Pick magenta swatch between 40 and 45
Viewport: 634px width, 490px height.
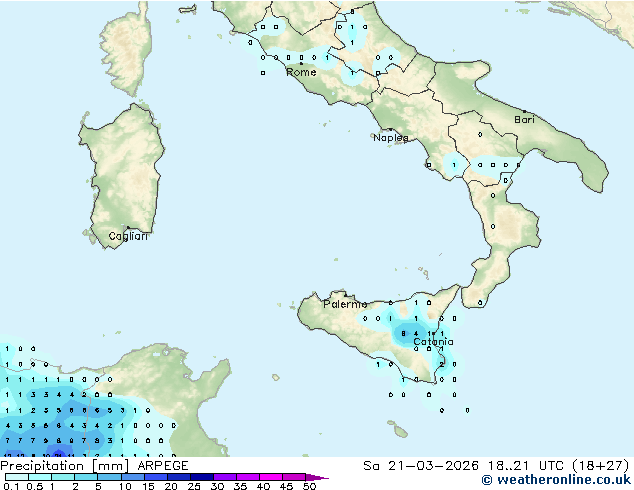point(271,477)
